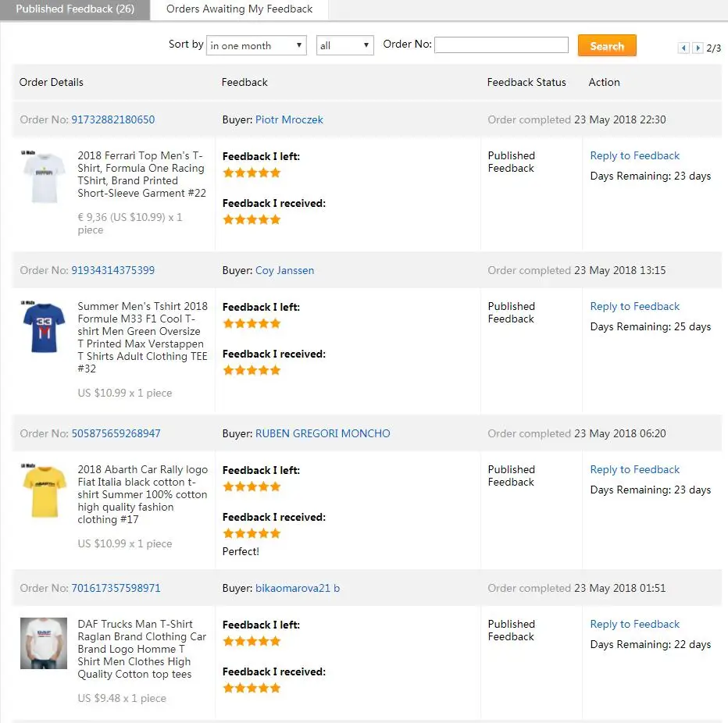Select the Published Feedback (26) tab
The height and width of the screenshot is (723, 728).
[75, 9]
